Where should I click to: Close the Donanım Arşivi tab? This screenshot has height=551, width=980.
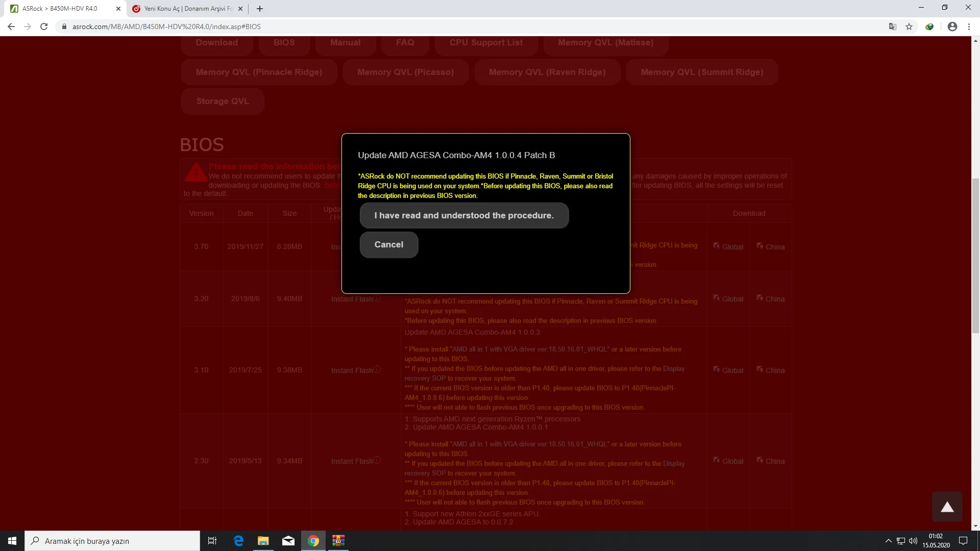240,9
